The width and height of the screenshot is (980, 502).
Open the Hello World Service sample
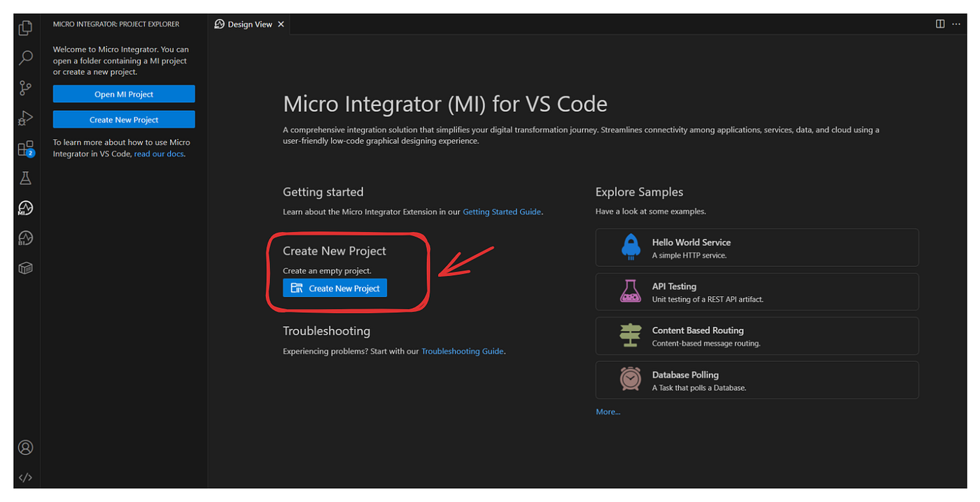(757, 247)
